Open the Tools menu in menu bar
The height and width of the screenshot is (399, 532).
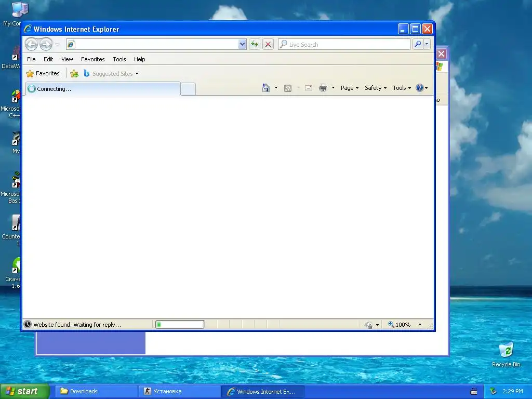click(119, 59)
